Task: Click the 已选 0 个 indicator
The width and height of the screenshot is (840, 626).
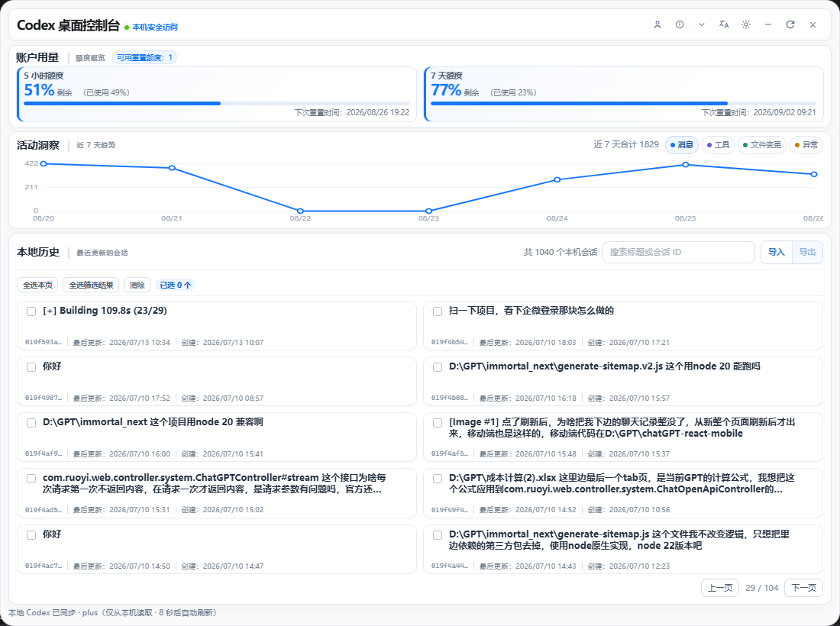Action: 175,285
